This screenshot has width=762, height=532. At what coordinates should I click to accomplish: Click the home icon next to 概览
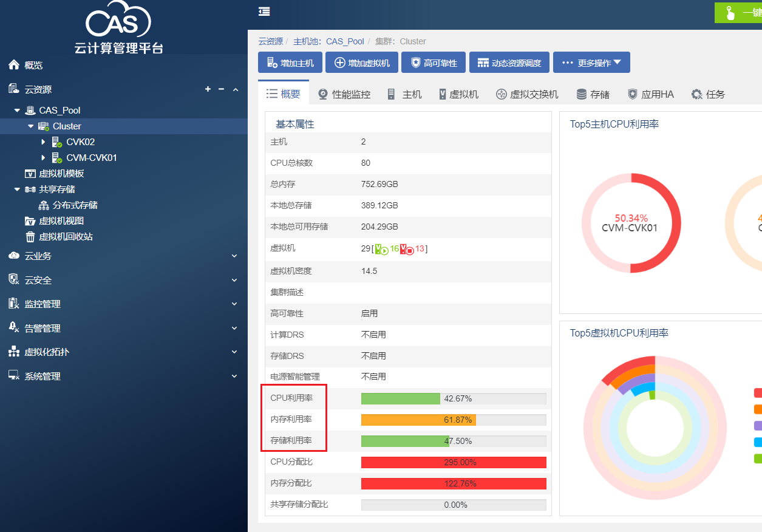(14, 65)
